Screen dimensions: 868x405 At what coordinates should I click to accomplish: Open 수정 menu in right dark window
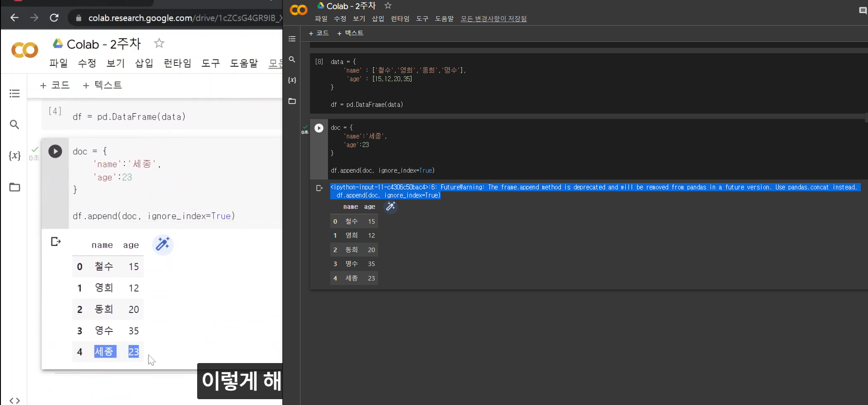click(340, 18)
